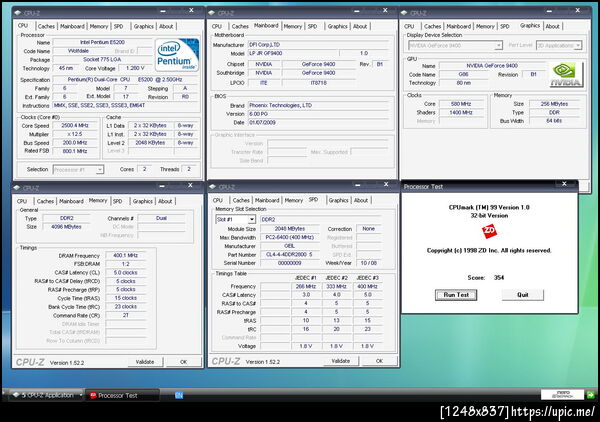Click the Shaders 1400 MHz value
This screenshot has width=600, height=422.
click(461, 112)
